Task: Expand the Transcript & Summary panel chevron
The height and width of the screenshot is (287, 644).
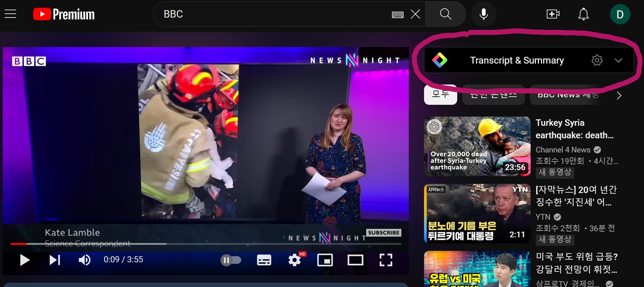Action: click(x=618, y=61)
